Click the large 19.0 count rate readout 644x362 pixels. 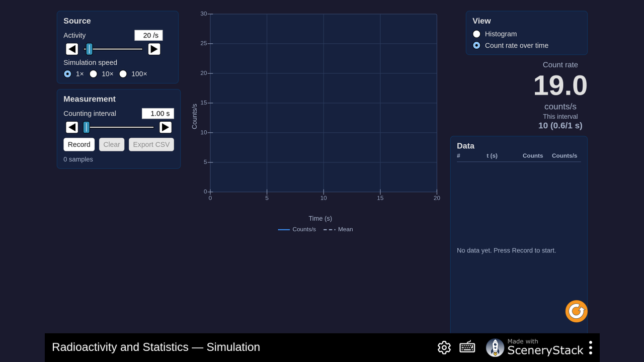click(x=560, y=85)
